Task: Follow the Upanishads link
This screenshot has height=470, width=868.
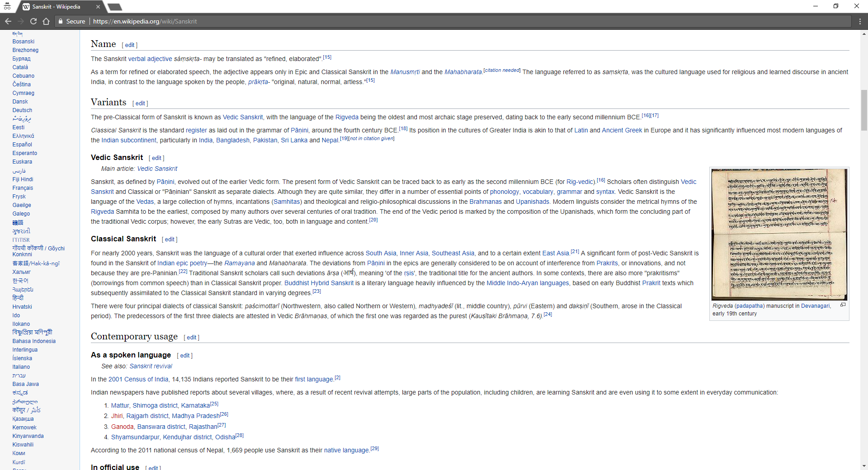Action: pos(533,202)
